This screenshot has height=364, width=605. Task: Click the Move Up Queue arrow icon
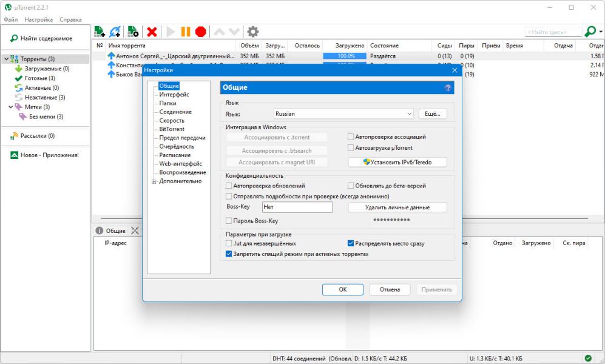click(x=219, y=32)
